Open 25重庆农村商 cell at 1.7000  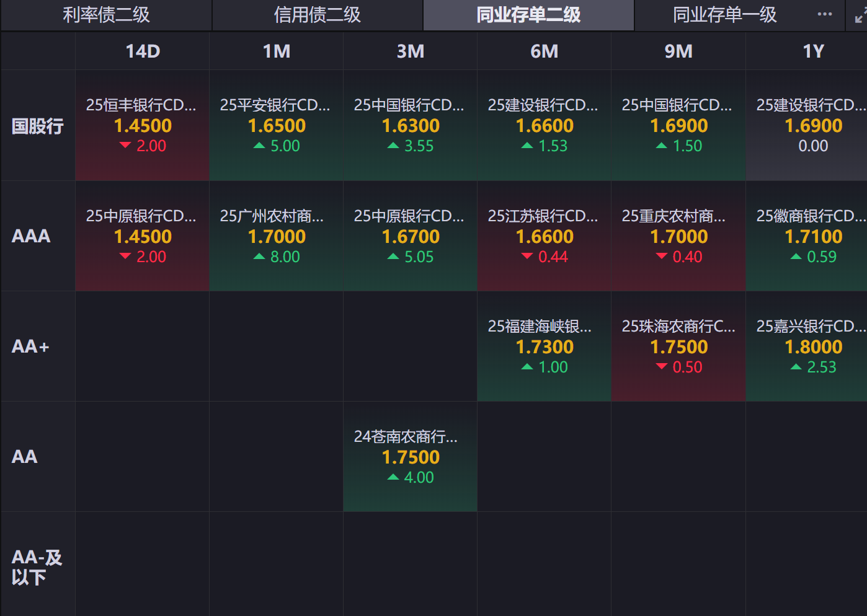[x=678, y=236]
